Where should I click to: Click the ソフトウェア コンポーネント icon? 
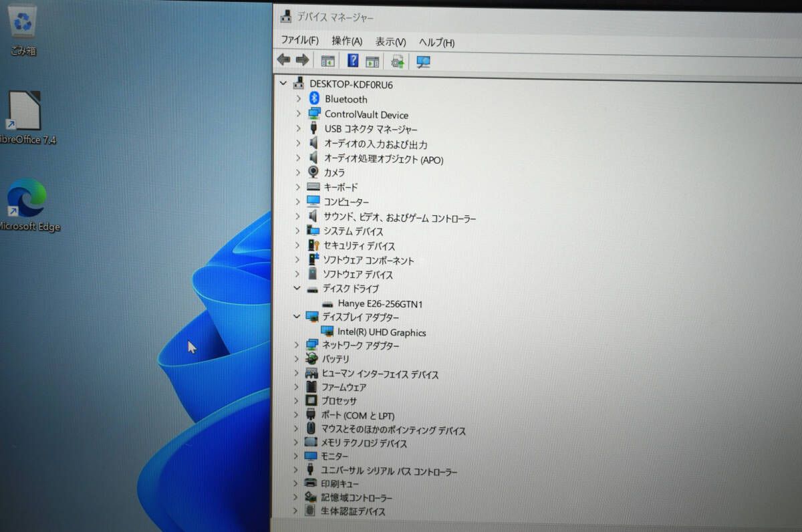[313, 260]
